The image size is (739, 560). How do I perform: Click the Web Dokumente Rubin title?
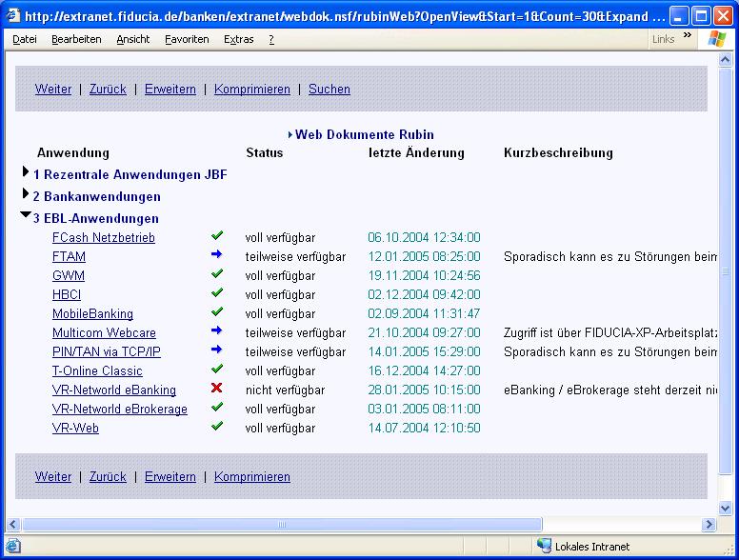[365, 135]
